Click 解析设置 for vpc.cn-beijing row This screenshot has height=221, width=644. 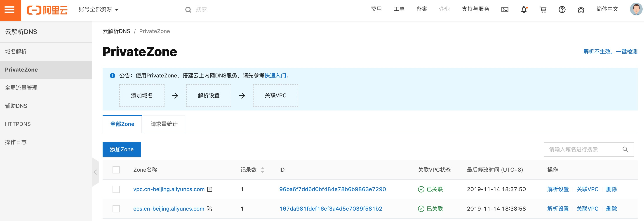point(558,190)
